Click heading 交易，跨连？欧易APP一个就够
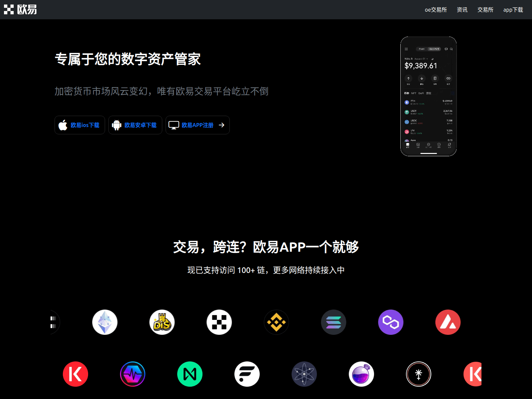The height and width of the screenshot is (399, 532). click(266, 247)
